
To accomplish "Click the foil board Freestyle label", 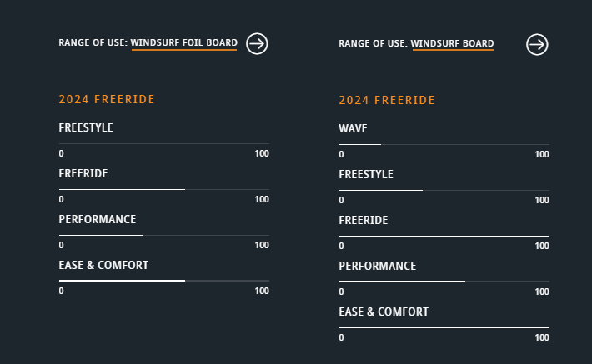I will click(x=86, y=128).
